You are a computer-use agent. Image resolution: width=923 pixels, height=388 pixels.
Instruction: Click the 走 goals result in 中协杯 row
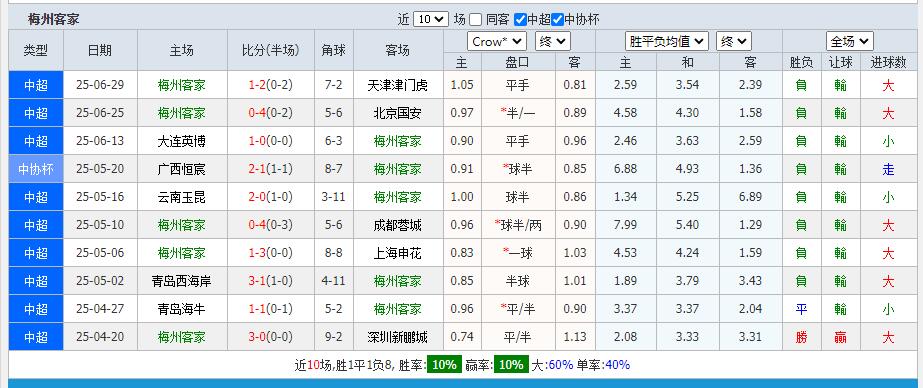point(888,170)
